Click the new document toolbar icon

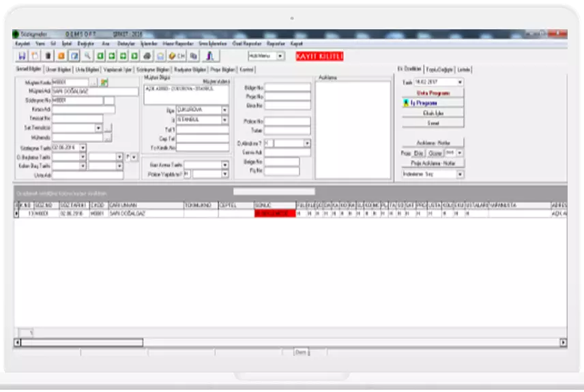(x=35, y=56)
